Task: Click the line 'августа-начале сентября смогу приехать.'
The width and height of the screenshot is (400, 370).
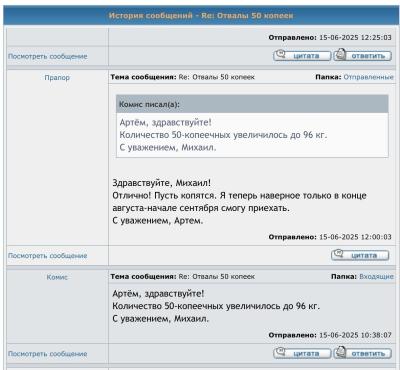Action: click(x=201, y=208)
